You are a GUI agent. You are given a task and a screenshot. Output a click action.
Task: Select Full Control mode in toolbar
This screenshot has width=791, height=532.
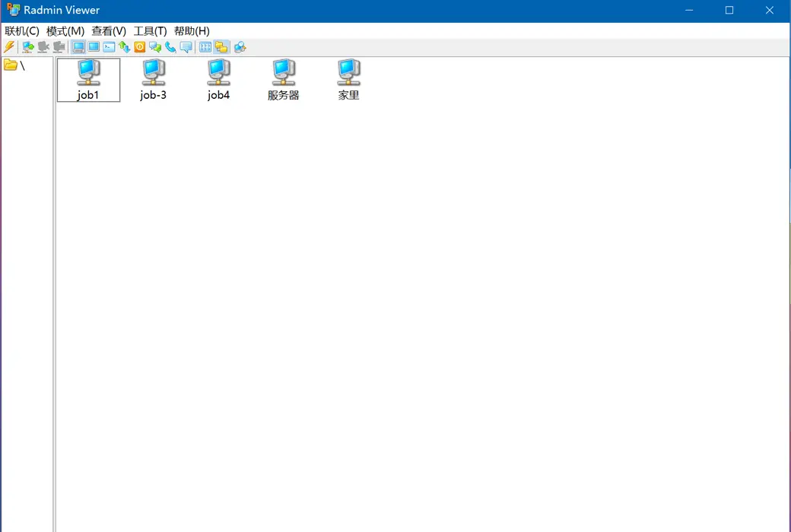[x=78, y=47]
